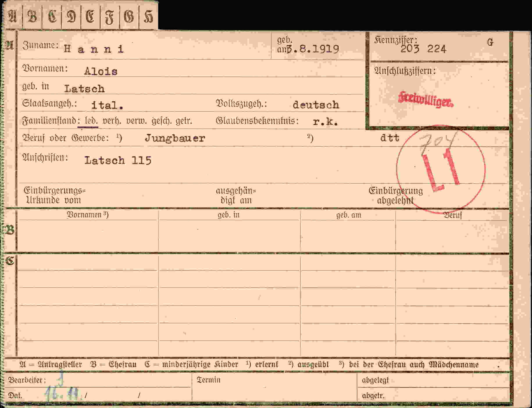Click the 'abgetr.' field label
The height and width of the screenshot is (408, 532).
pos(373,396)
